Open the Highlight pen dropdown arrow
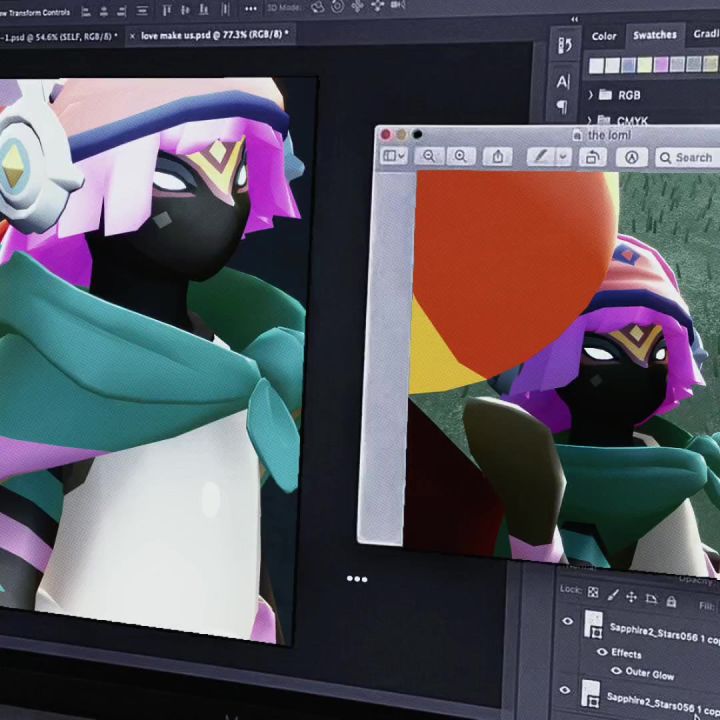The width and height of the screenshot is (720, 720). (x=563, y=157)
